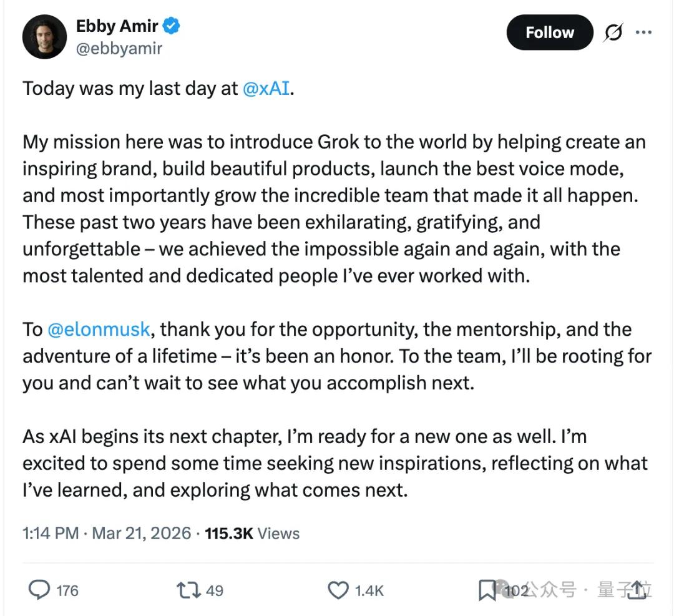
Task: Bookmark the post
Action: [487, 590]
